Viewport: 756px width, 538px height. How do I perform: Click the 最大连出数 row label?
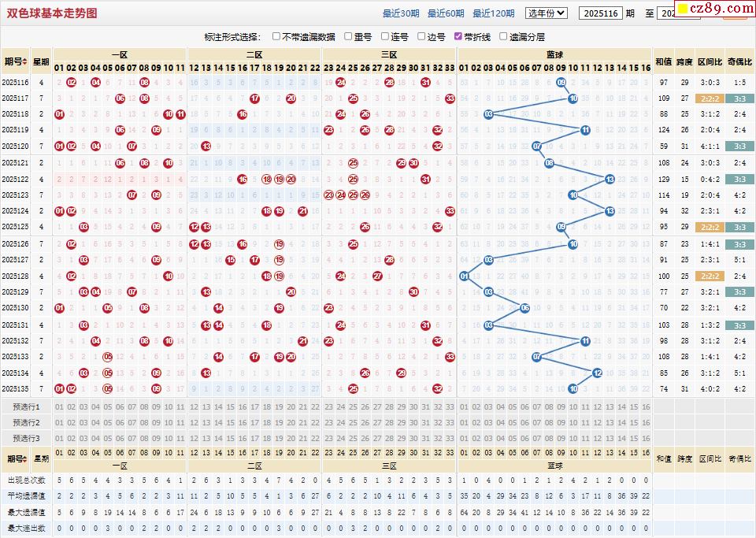[x=27, y=529]
